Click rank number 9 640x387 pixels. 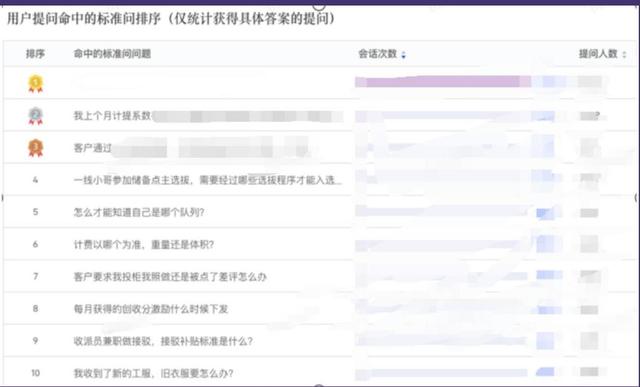click(36, 341)
